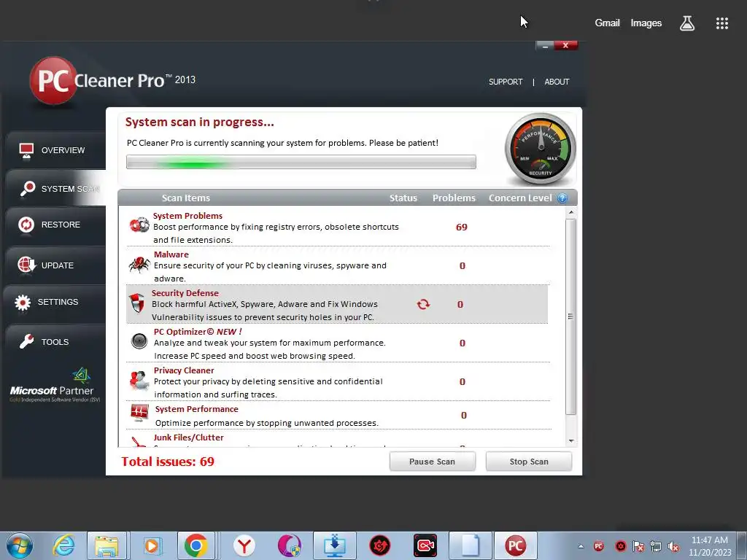The image size is (747, 560).
Task: Select the System Performance row title
Action: point(197,409)
